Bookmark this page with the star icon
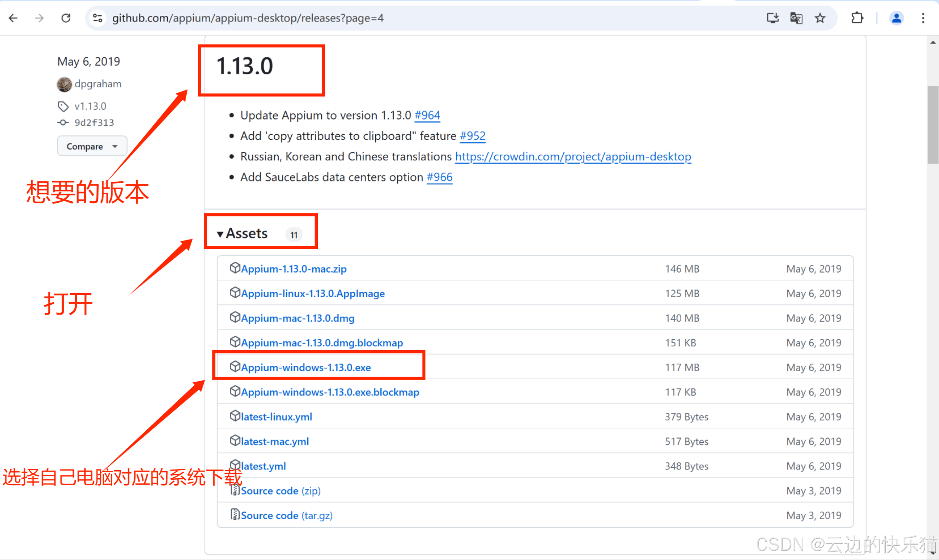Screen dimensions: 939x560 tap(820, 18)
